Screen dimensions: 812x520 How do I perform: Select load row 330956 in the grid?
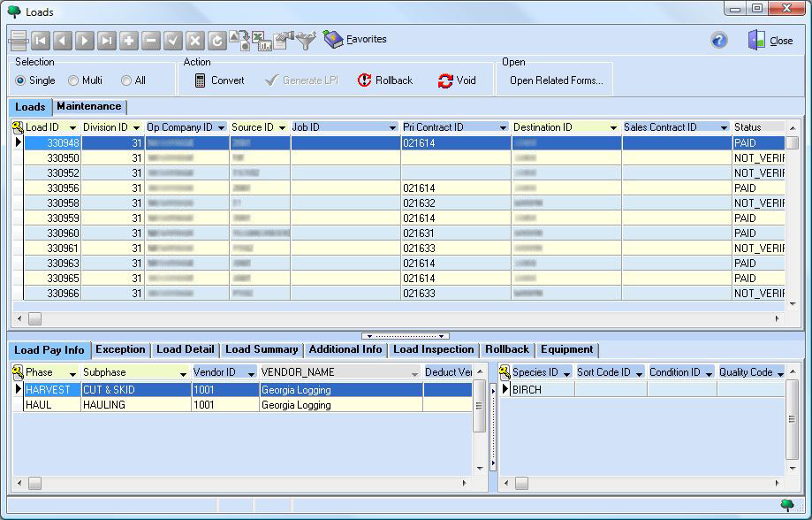click(x=62, y=188)
